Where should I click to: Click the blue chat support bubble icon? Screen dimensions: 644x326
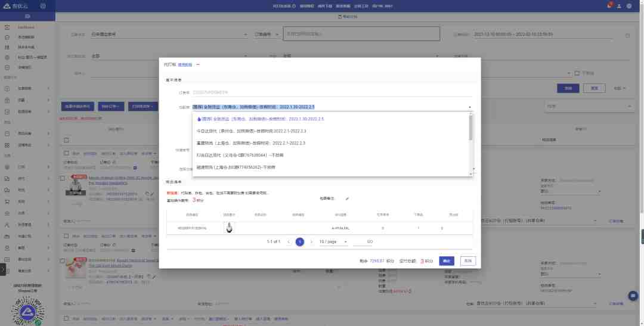pos(633,296)
